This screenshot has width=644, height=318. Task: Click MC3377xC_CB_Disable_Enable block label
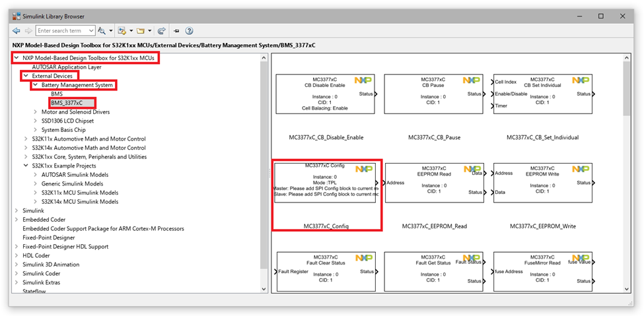point(326,137)
